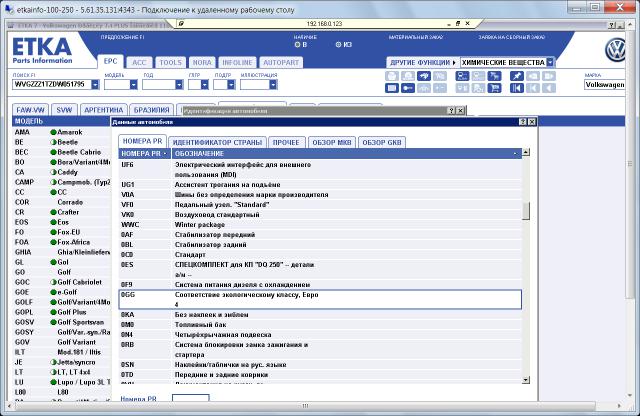This screenshot has width=640, height=416.
Task: Click the ETKA Parts Information logo
Action: point(42,51)
